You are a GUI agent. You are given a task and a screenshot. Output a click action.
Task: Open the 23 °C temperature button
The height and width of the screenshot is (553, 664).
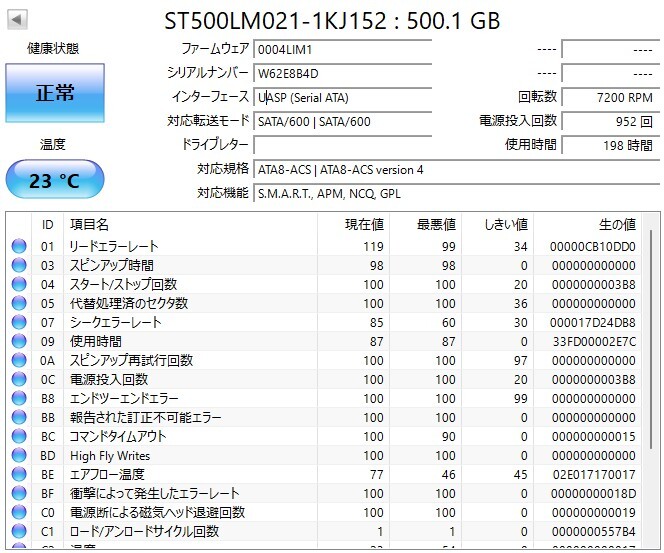[55, 180]
